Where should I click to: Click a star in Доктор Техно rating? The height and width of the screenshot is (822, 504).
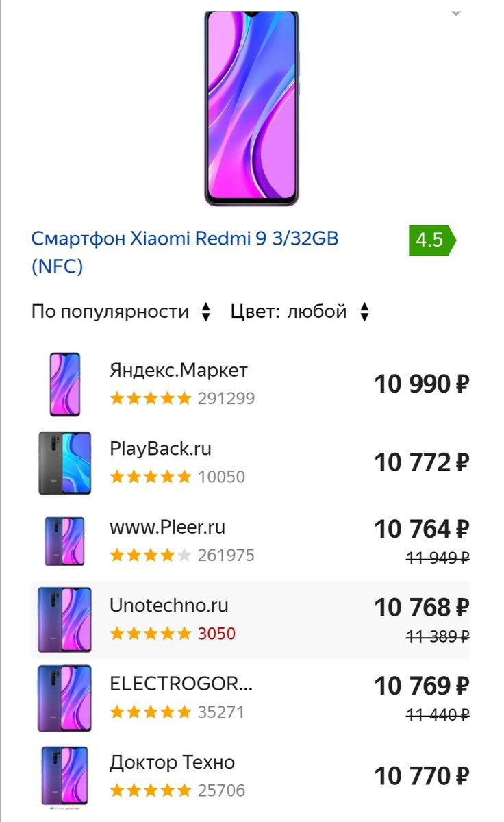coord(151,790)
